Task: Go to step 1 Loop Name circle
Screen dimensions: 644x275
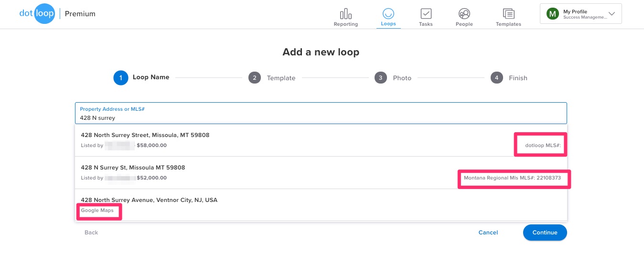Action: point(121,78)
